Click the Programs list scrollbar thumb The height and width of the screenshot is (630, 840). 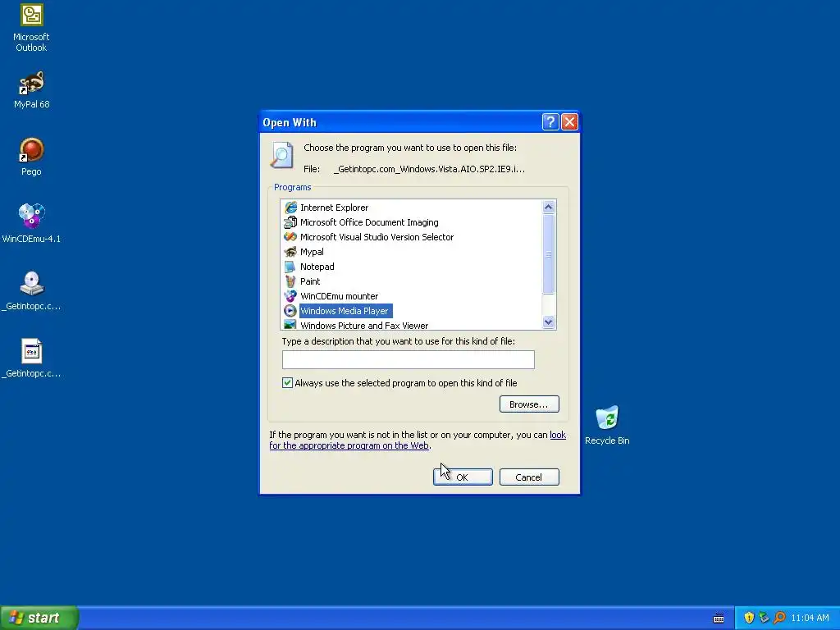[x=548, y=254]
